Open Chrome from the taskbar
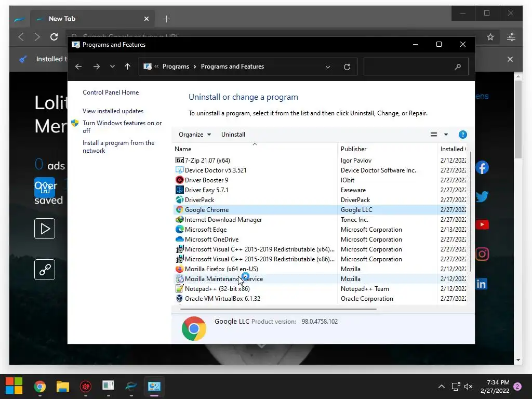Image resolution: width=532 pixels, height=399 pixels. click(40, 387)
